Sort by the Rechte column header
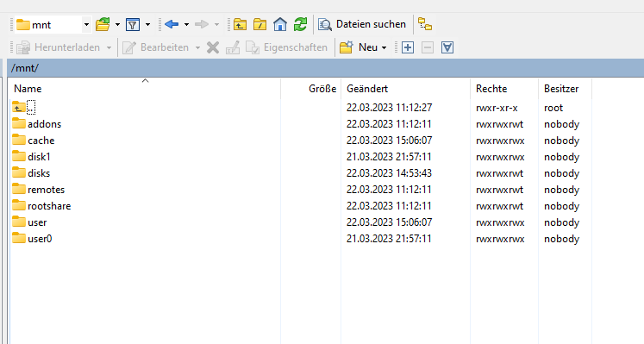644x344 pixels. click(504, 89)
